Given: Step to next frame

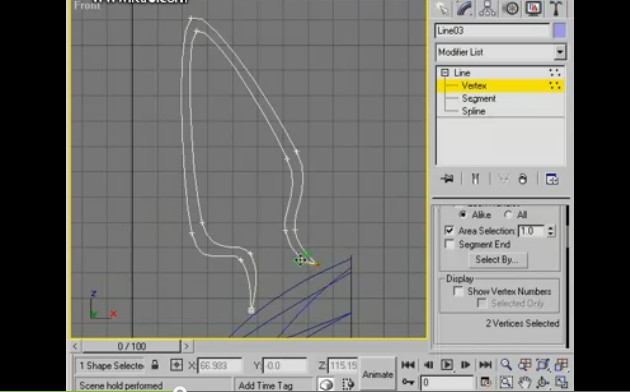Looking at the screenshot, I should tap(466, 365).
